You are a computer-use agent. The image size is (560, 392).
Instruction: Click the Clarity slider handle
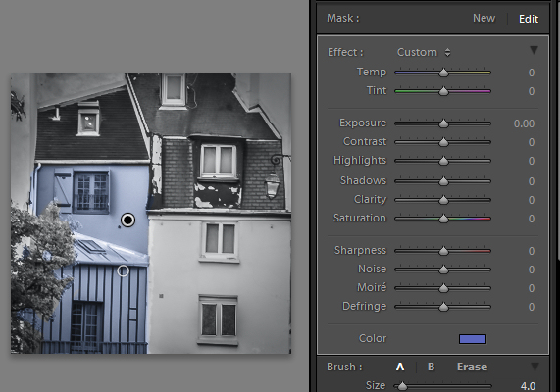pos(443,200)
